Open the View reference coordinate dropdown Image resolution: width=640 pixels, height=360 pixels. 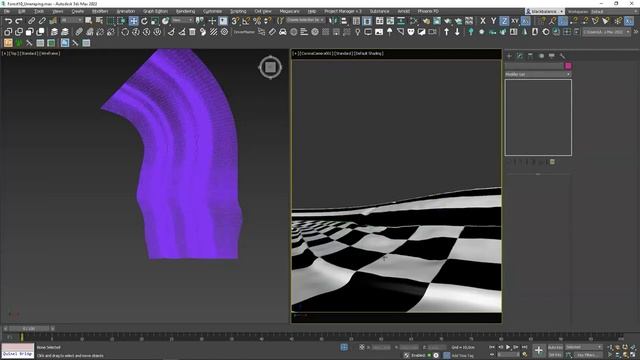tap(182, 20)
